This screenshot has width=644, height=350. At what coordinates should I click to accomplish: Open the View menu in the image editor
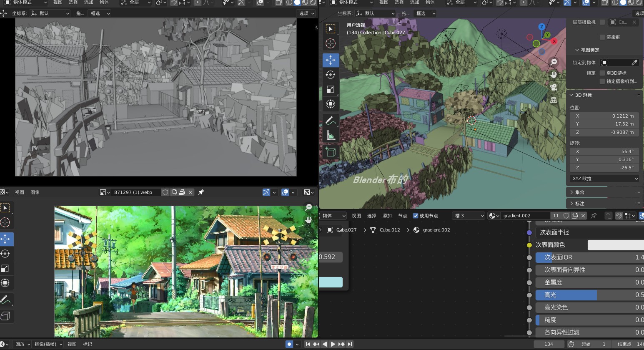pos(19,192)
